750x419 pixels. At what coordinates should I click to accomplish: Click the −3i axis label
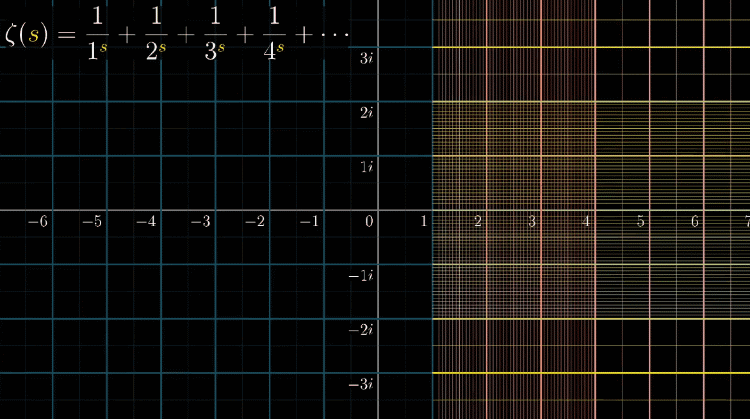(364, 384)
